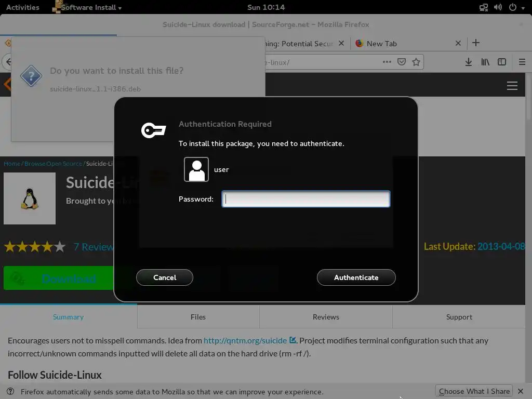Viewport: 532px width, 399px height.
Task: Click the 2013-04-08 last update link
Action: pos(501,246)
